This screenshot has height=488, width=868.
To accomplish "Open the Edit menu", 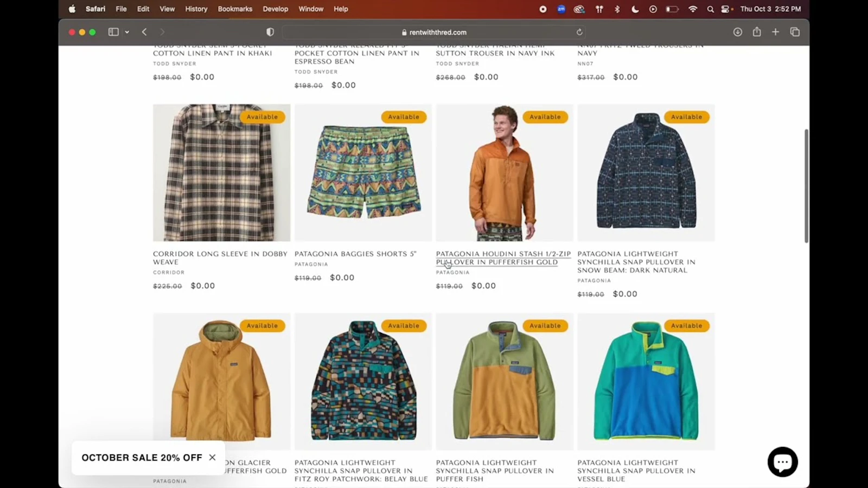I will coord(143,9).
